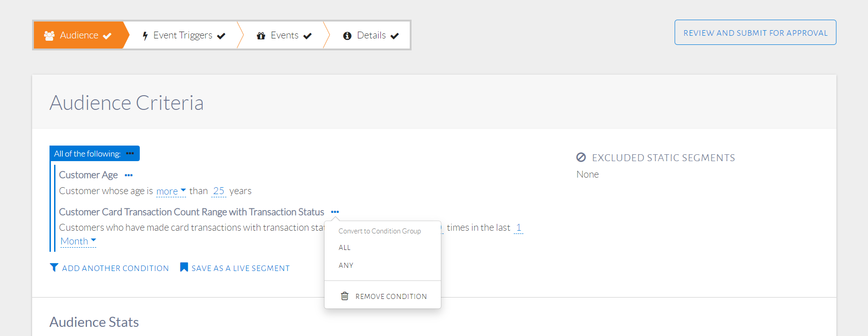
Task: Switch to the Event Triggers step
Action: click(183, 35)
